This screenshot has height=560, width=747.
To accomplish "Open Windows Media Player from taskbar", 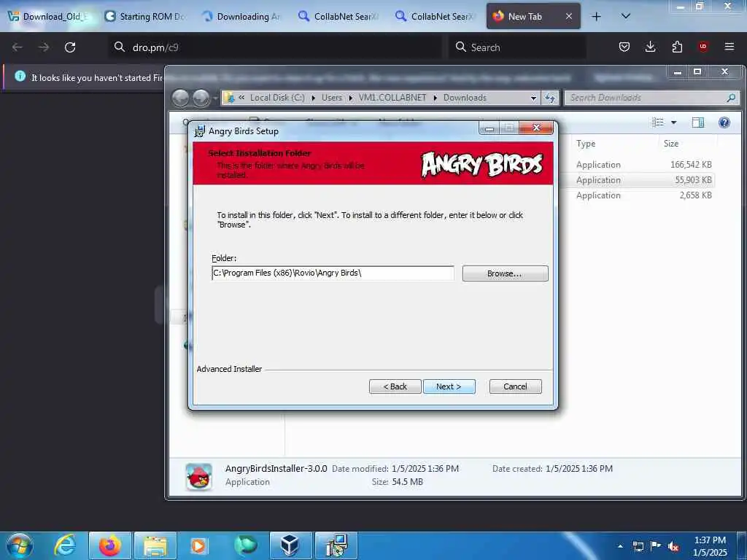I will (198, 545).
